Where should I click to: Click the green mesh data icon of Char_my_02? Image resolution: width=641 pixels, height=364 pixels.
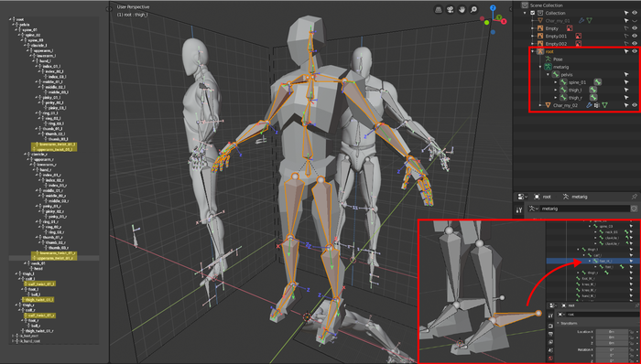pos(604,105)
